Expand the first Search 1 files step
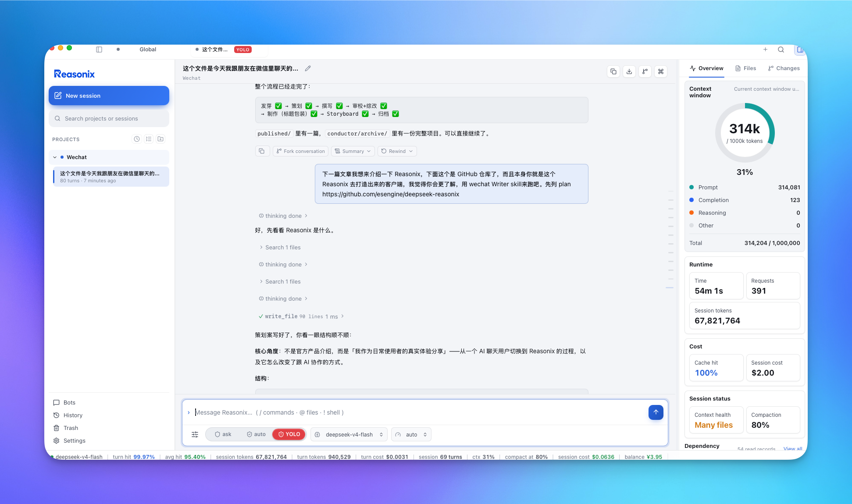This screenshot has height=504, width=852. point(280,247)
